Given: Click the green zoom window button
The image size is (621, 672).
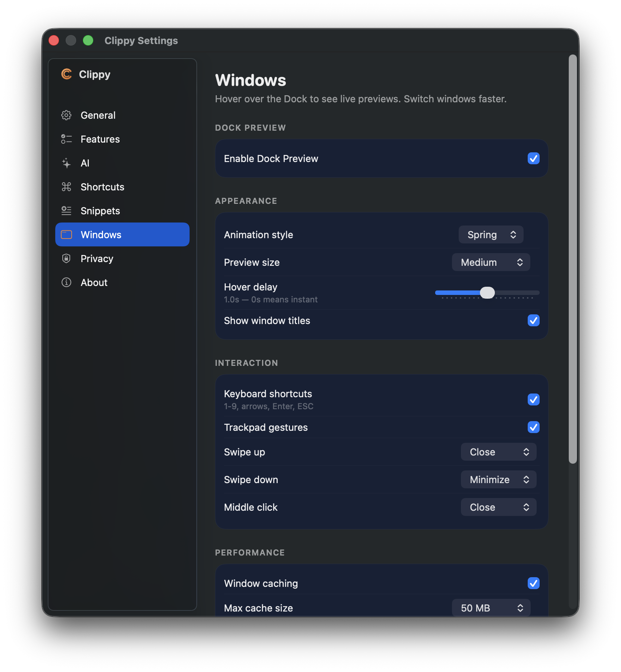Looking at the screenshot, I should (x=88, y=40).
